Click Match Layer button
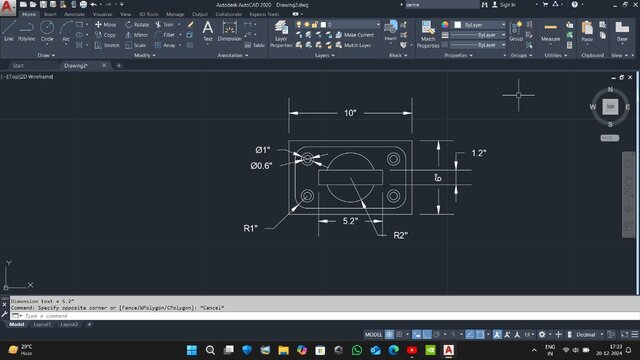Viewport: 640px width, 360px height. (x=353, y=45)
